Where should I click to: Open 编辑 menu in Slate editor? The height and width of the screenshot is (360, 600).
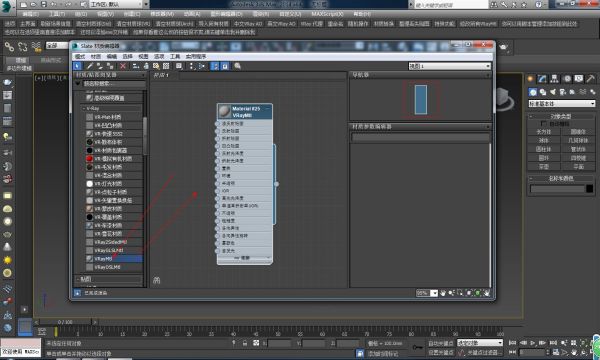click(111, 57)
